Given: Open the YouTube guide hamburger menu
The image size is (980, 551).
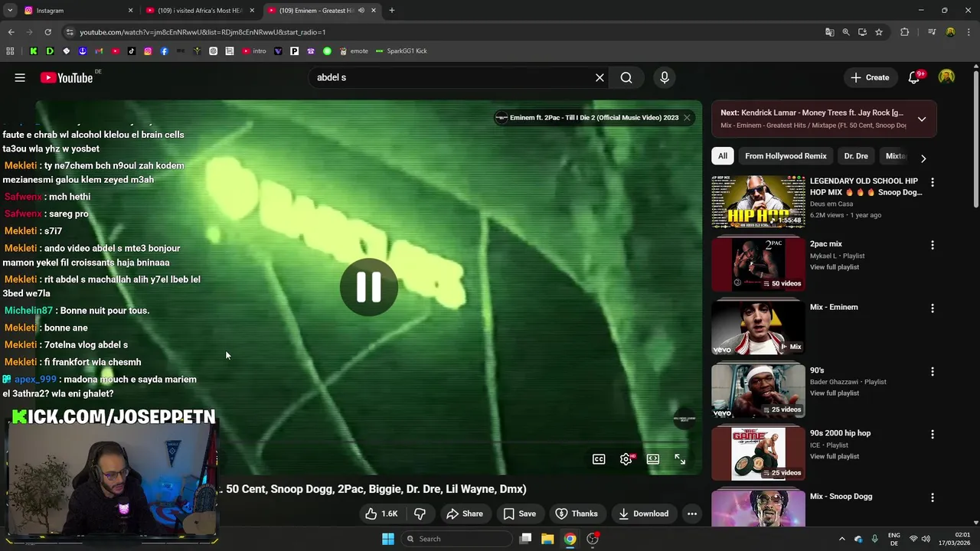Looking at the screenshot, I should click(20, 77).
